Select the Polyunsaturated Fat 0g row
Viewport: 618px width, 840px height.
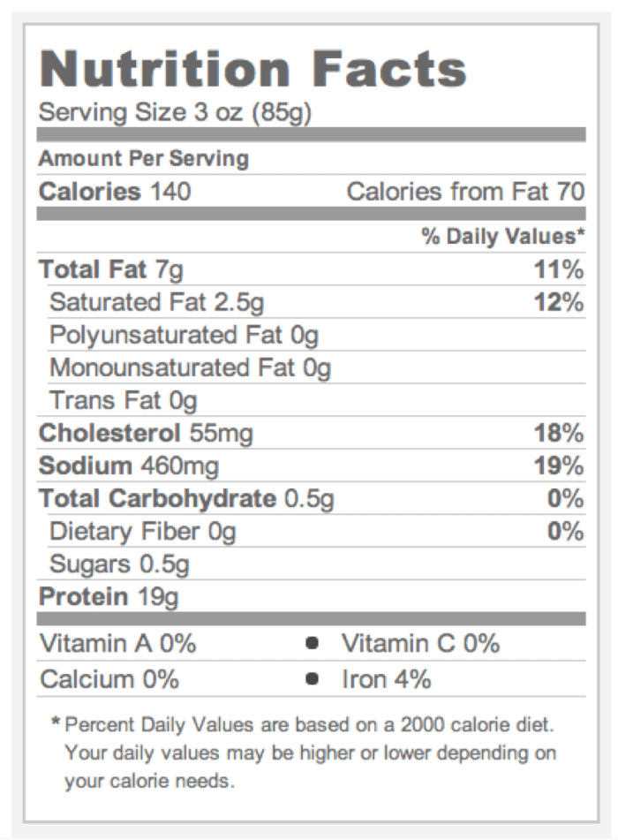(x=184, y=335)
